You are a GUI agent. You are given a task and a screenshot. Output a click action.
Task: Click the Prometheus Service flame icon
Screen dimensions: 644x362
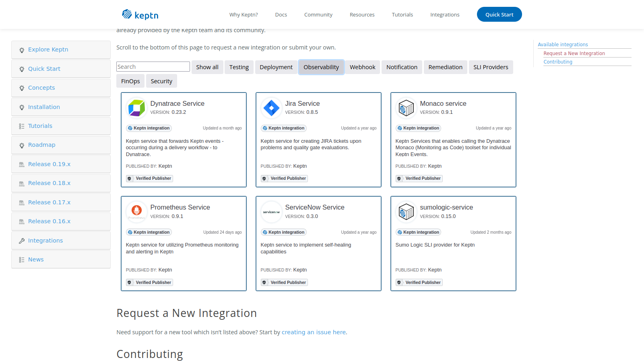coord(136,210)
